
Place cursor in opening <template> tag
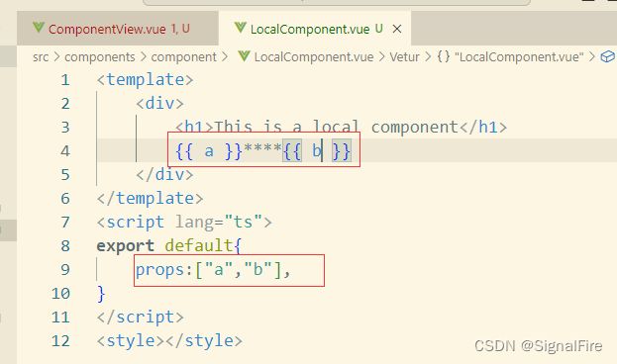coord(146,80)
